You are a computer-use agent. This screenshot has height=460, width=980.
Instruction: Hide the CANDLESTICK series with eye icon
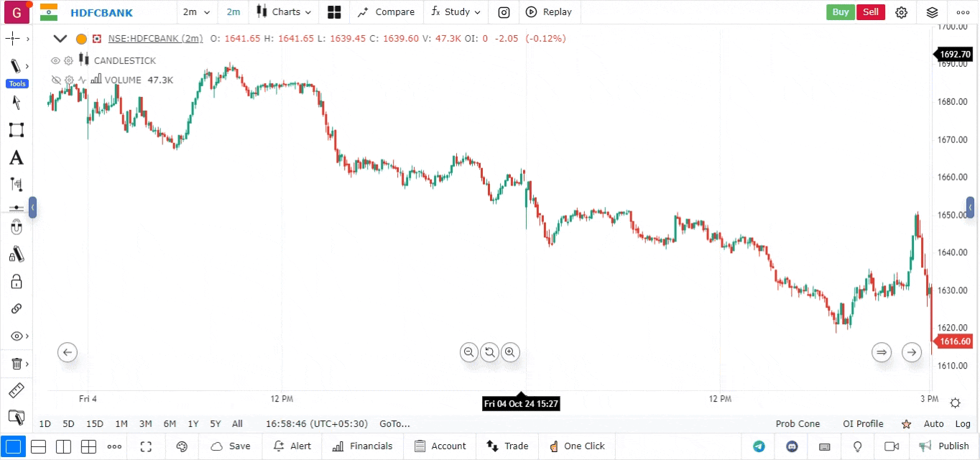[55, 60]
